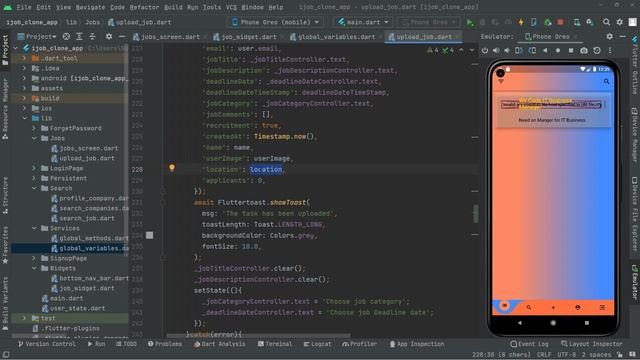The width and height of the screenshot is (640, 360).
Task: Lower emulator volume with volume down icon
Action: pos(507,50)
